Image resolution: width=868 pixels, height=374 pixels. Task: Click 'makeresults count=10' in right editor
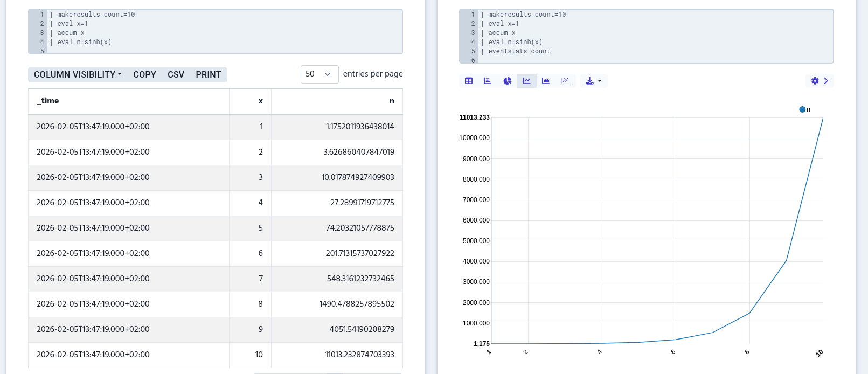527,15
